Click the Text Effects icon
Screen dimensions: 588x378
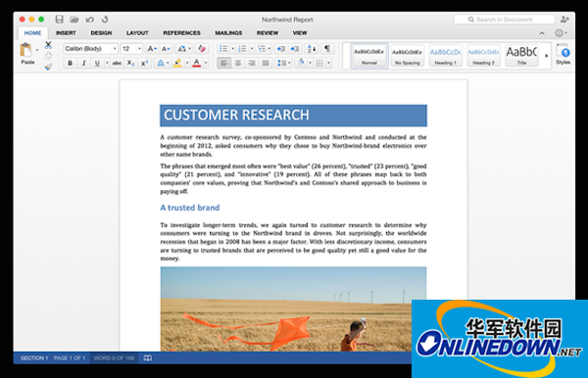pyautogui.click(x=161, y=64)
